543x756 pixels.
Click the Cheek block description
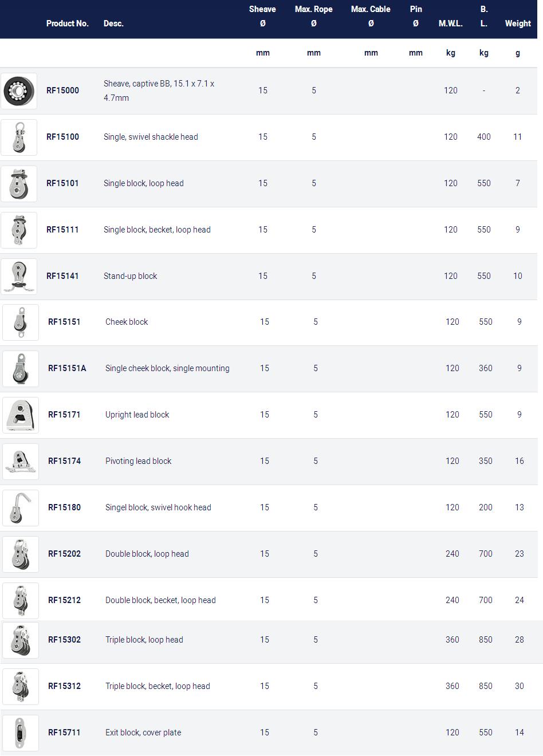click(x=127, y=322)
